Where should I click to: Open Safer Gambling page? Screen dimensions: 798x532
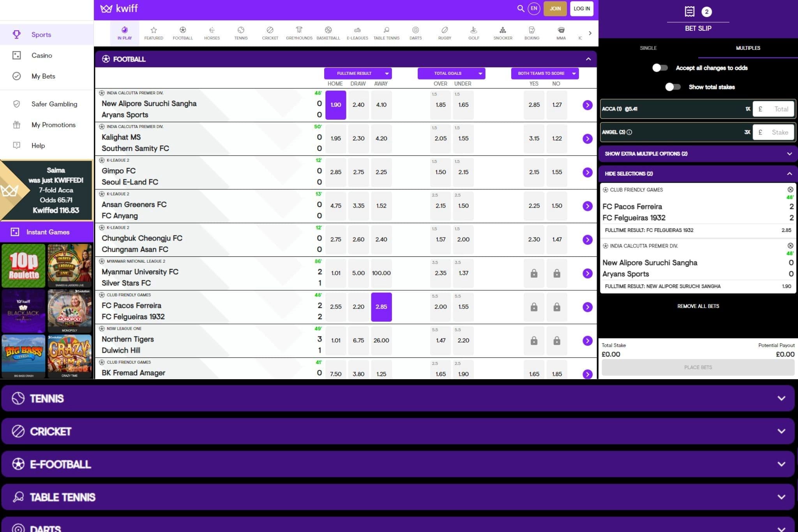click(x=47, y=104)
